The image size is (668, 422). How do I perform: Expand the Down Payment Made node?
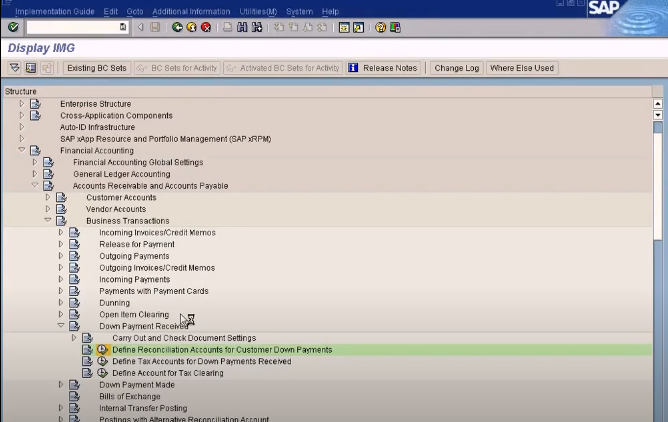pyautogui.click(x=61, y=385)
